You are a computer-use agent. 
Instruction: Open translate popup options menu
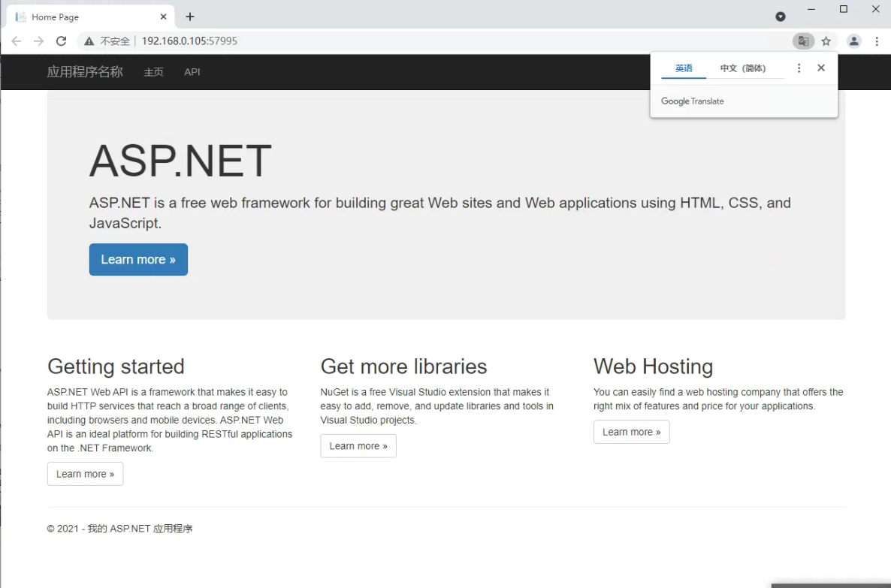pos(799,68)
